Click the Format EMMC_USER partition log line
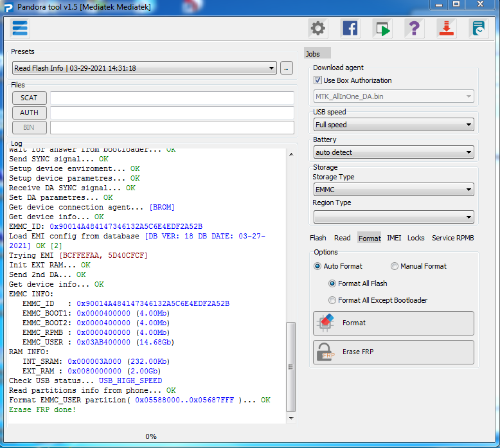This screenshot has width=500, height=448. pos(139,400)
